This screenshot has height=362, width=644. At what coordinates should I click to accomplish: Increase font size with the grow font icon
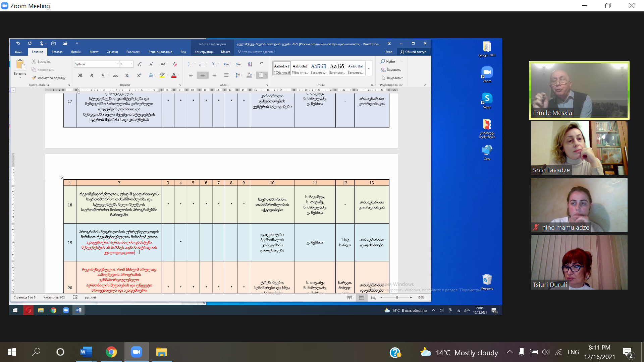click(x=140, y=64)
